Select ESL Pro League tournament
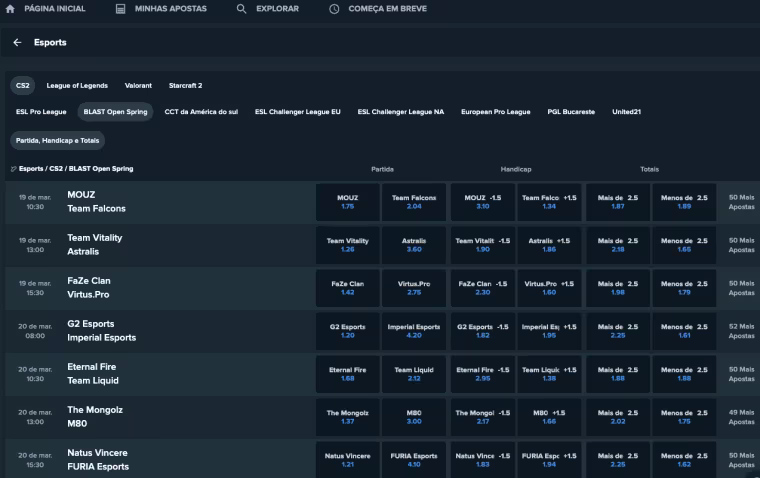This screenshot has height=478, width=760. click(41, 112)
